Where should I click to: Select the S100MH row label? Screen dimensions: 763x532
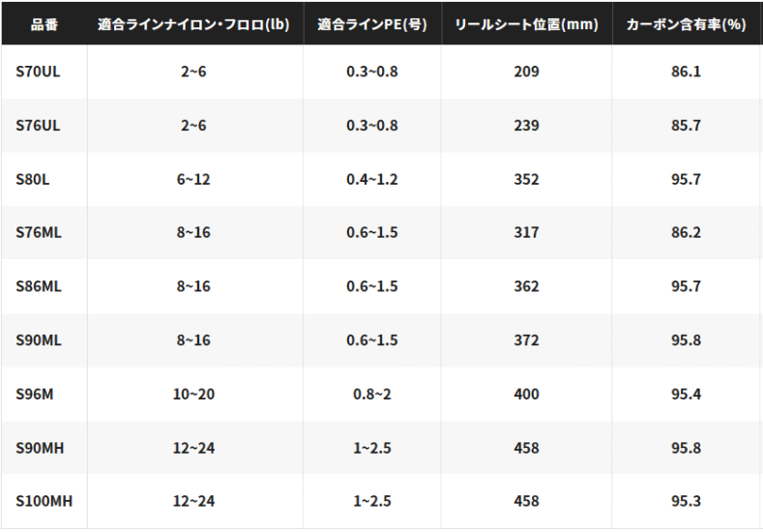(44, 501)
